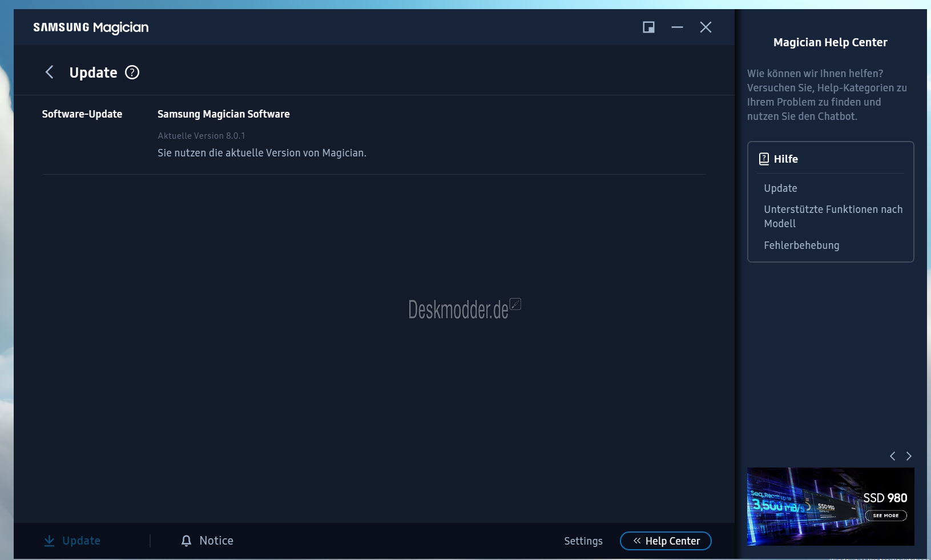The height and width of the screenshot is (560, 931).
Task: Open the question mark help icon next to Update
Action: click(x=132, y=72)
